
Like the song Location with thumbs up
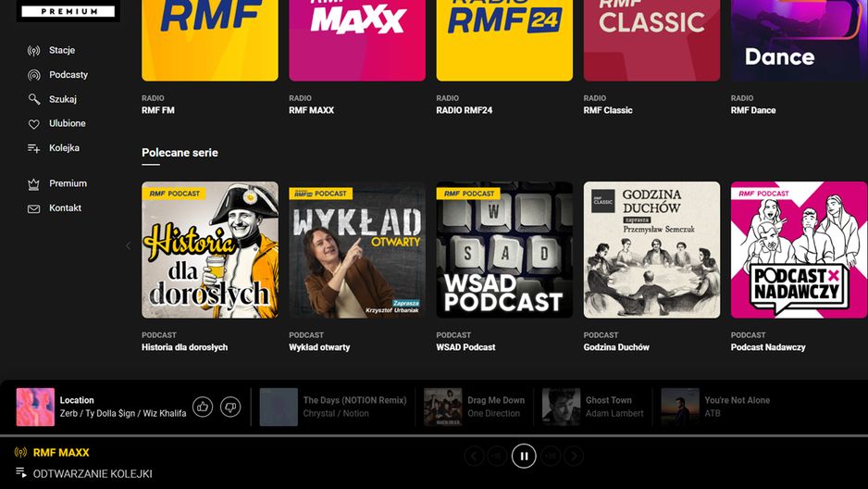[x=203, y=407]
